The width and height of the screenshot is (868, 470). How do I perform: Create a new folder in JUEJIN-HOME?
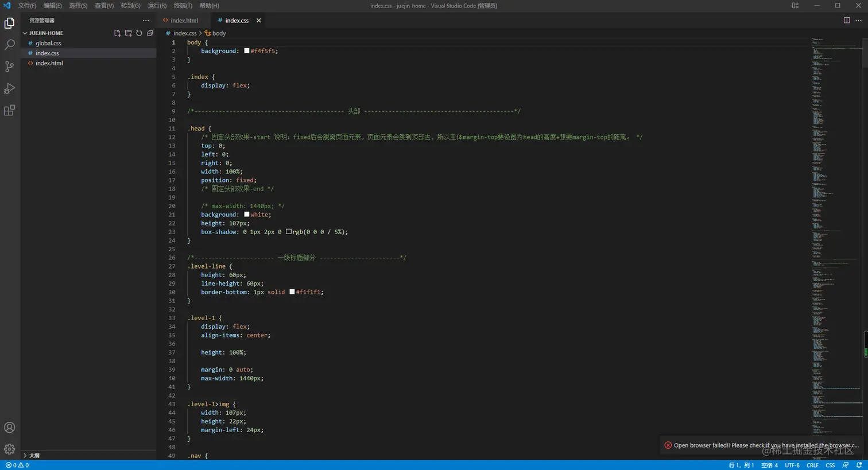(128, 33)
